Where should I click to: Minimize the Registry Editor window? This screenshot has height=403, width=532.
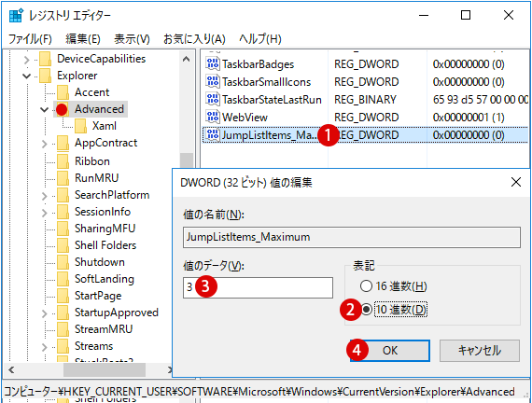click(x=424, y=15)
